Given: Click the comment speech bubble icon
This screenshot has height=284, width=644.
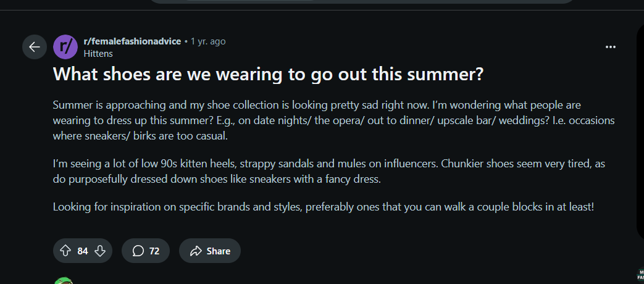Looking at the screenshot, I should [138, 251].
